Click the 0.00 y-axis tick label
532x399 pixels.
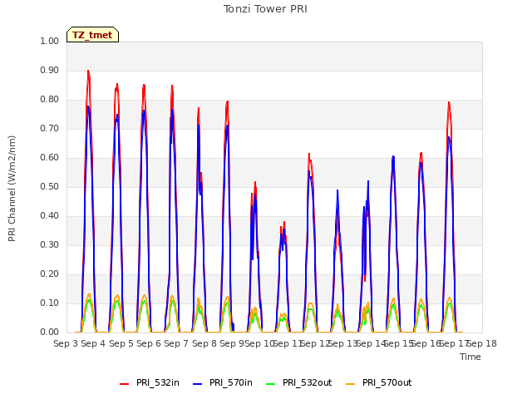coord(50,332)
